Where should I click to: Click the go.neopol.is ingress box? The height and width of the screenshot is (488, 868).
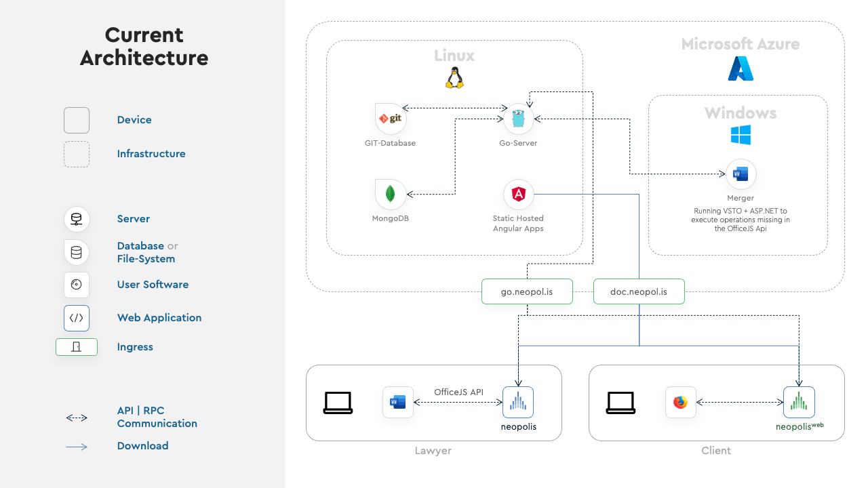[x=527, y=291]
